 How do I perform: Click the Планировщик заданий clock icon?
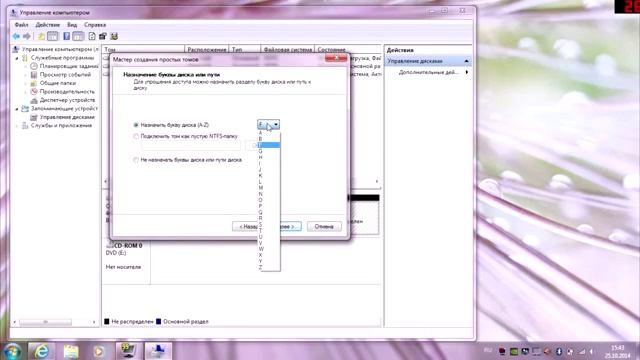coord(34,66)
